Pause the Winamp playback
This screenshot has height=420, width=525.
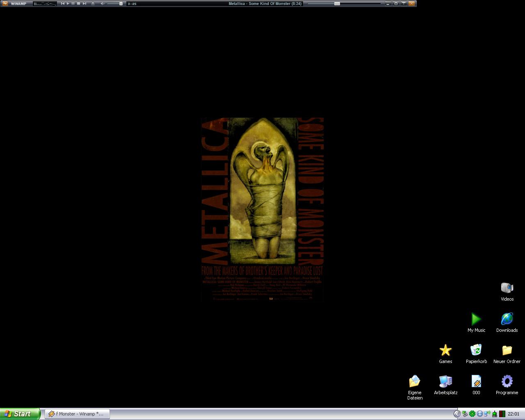[x=73, y=3]
